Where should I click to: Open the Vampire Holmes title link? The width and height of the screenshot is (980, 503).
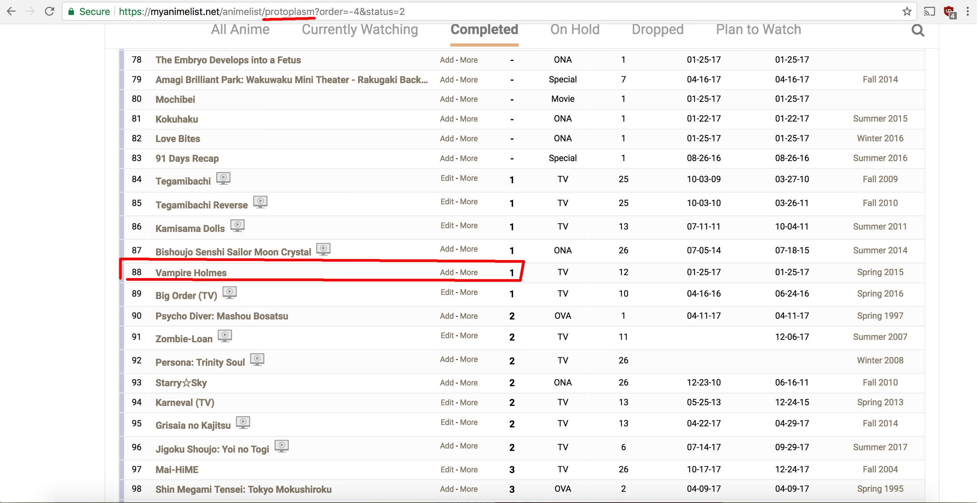coord(191,273)
